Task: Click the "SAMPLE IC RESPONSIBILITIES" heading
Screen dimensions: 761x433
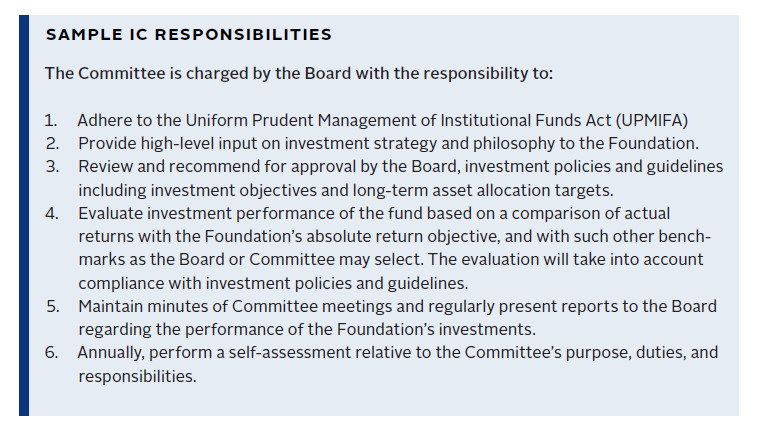Action: [188, 35]
